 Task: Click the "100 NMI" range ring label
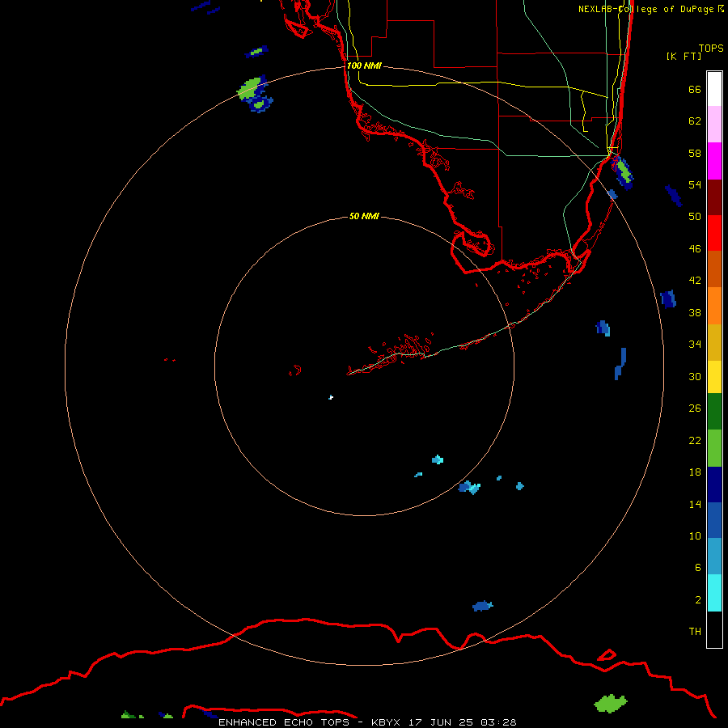364,66
